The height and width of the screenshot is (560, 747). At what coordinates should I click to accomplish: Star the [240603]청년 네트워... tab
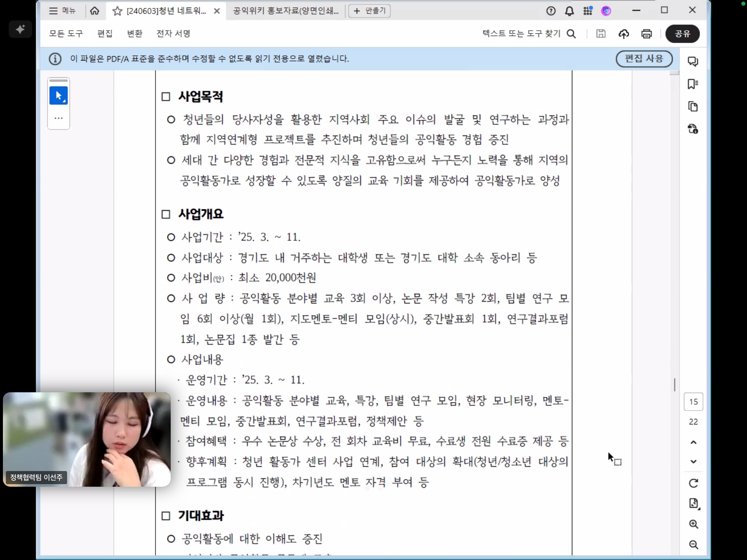[117, 11]
